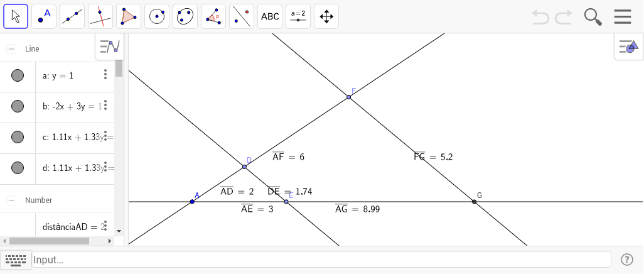The image size is (644, 274).
Task: Click the AD = 2 text label
Action: point(237,191)
